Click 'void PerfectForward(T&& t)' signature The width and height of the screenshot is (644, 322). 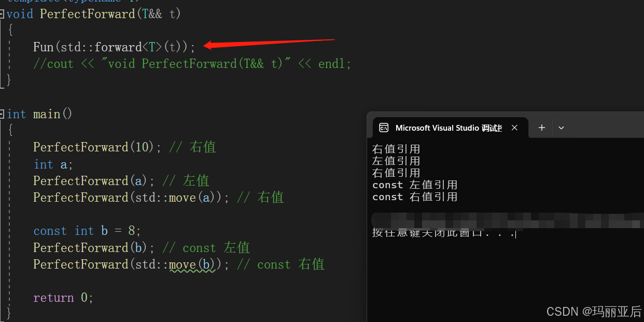tap(93, 14)
